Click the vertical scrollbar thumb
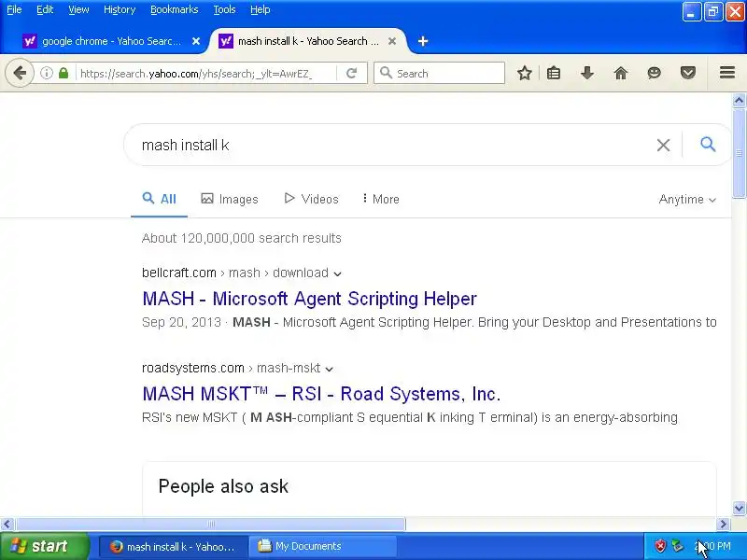 point(739,153)
